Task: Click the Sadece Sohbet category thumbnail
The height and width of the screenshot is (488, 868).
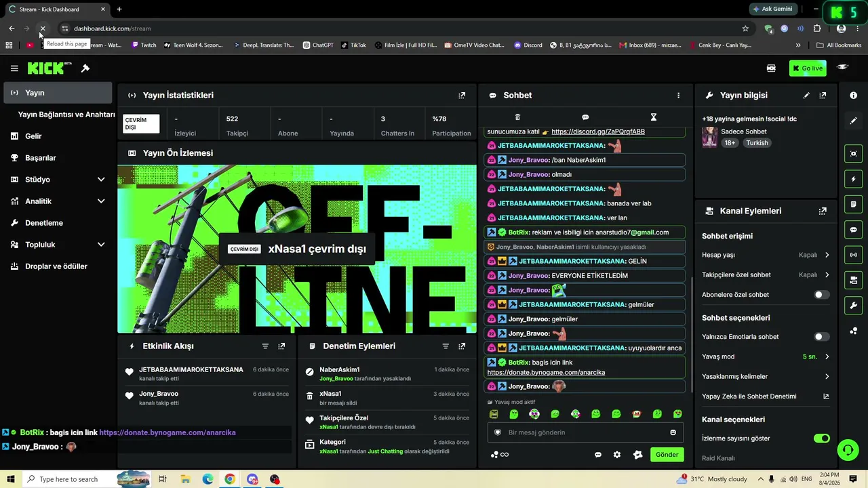Action: [x=710, y=138]
